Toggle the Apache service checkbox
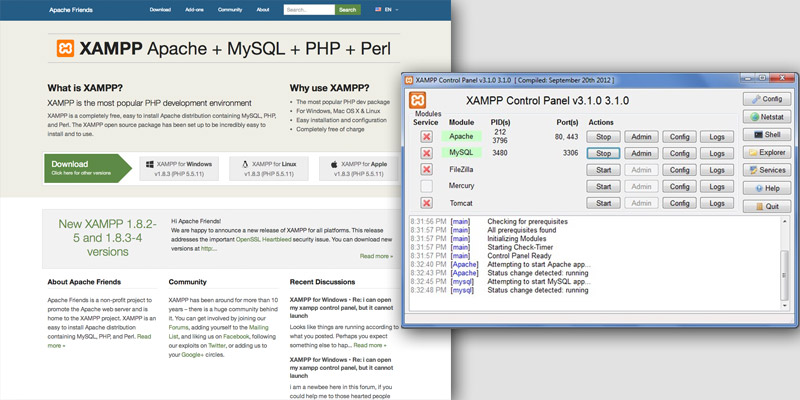Image resolution: width=800 pixels, height=400 pixels. (x=427, y=137)
